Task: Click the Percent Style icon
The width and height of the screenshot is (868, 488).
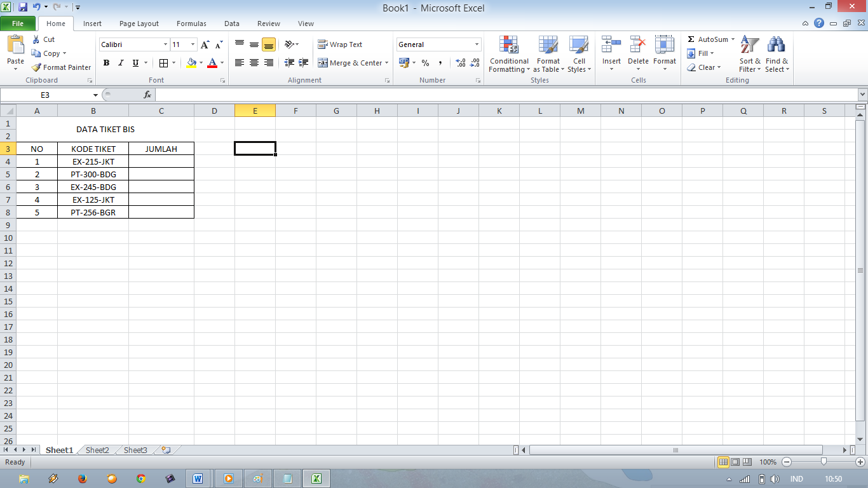Action: [424, 64]
